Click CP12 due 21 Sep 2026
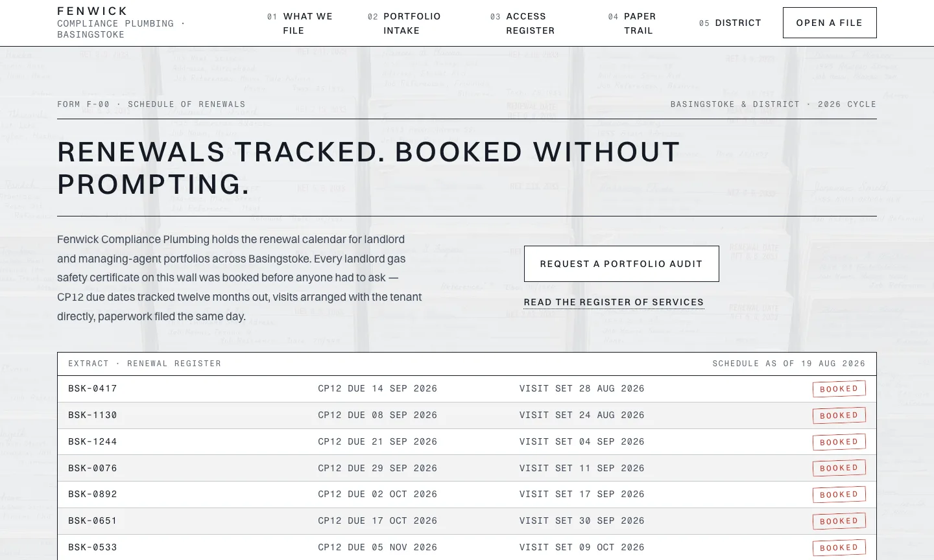Screen dimensions: 934x560 [x=377, y=442]
